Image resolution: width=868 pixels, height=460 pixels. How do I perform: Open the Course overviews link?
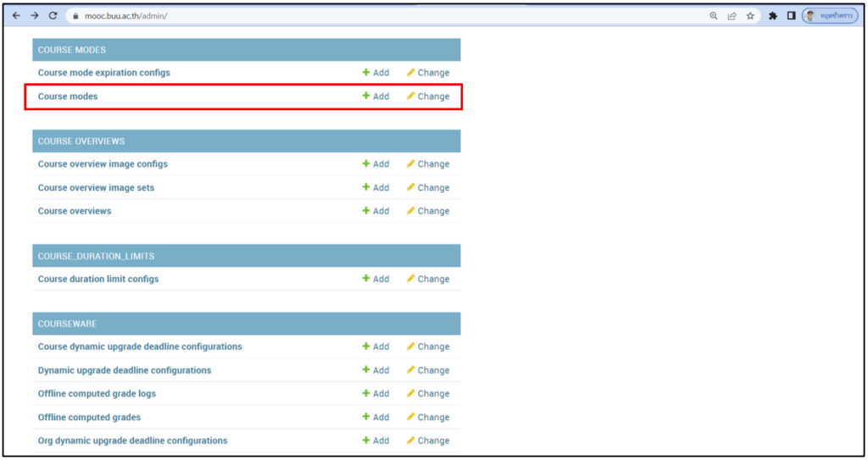(x=75, y=211)
